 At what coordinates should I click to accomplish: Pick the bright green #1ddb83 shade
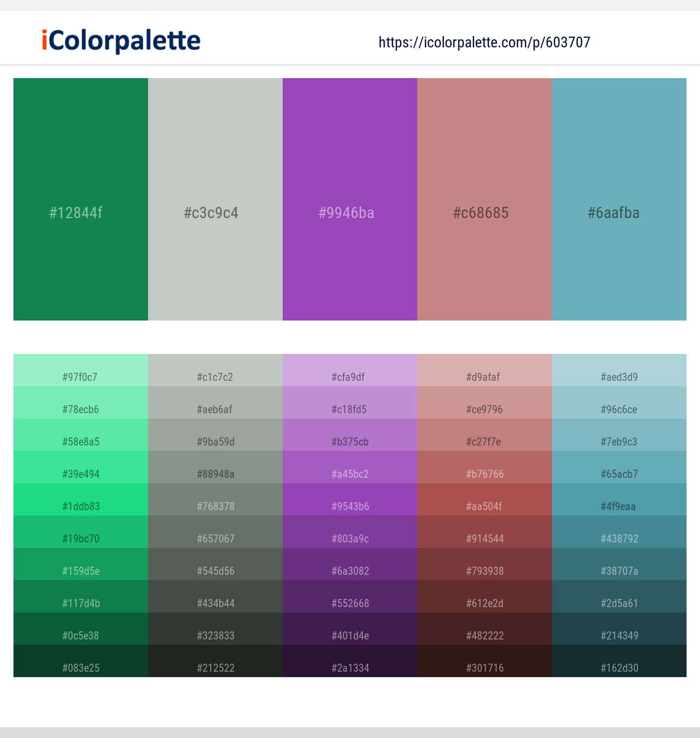tap(81, 500)
